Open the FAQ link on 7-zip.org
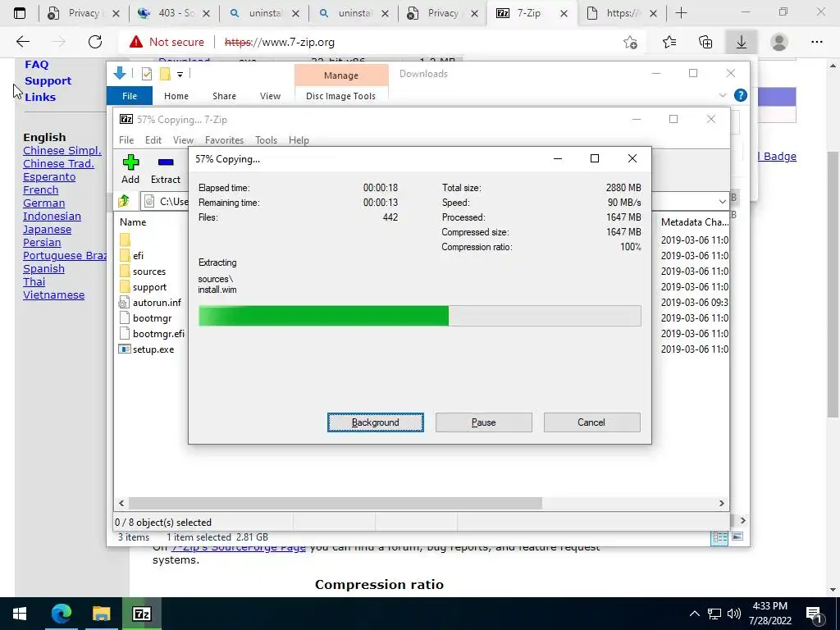The height and width of the screenshot is (630, 840). pos(36,64)
